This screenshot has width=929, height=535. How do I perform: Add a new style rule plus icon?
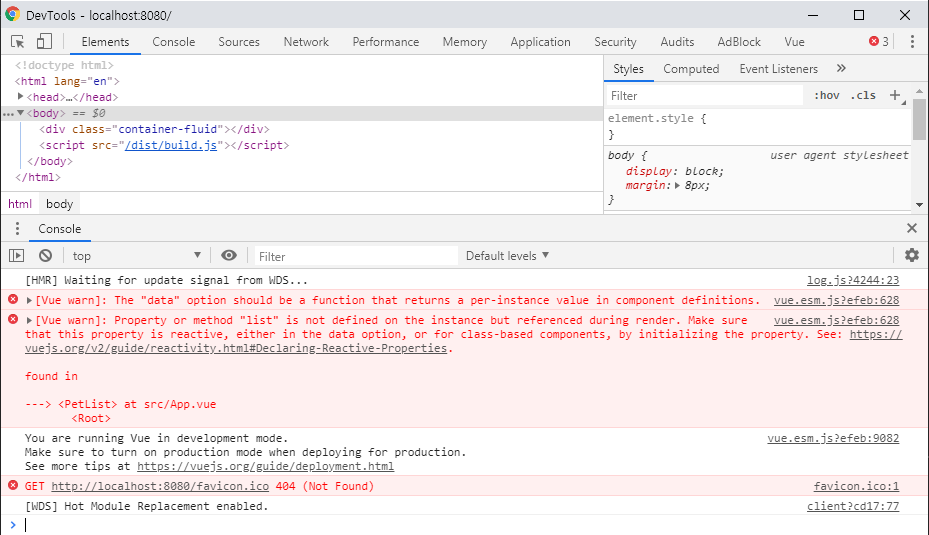point(895,95)
